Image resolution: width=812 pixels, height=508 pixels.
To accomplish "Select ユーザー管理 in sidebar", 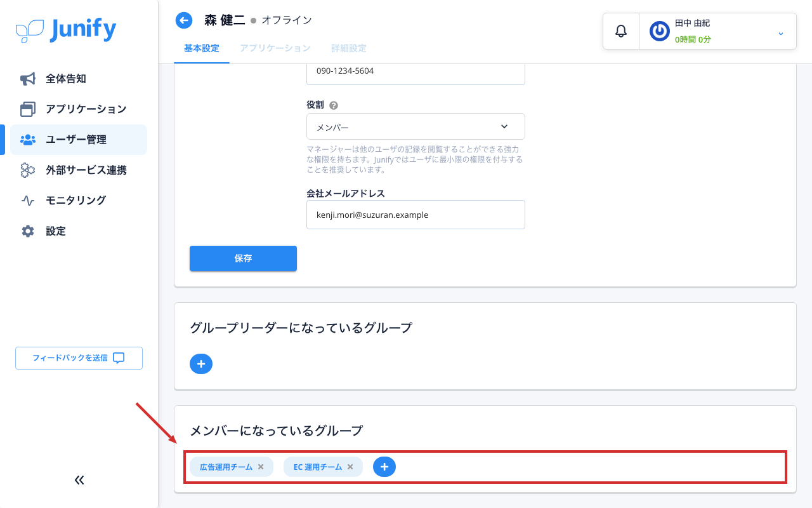I will click(79, 140).
